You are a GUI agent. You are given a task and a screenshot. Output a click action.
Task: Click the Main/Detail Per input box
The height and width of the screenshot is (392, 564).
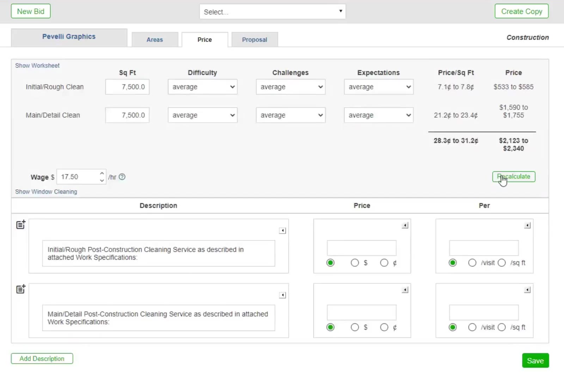click(484, 313)
